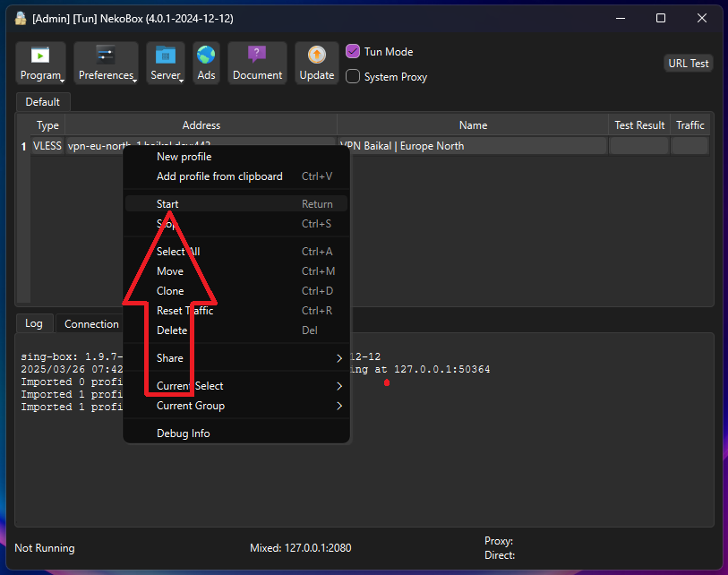The image size is (728, 575).
Task: Select Add profile from clipboard
Action: coord(236,176)
